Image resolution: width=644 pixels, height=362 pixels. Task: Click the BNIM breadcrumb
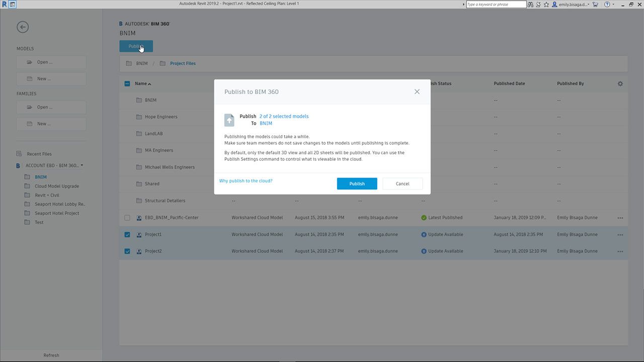pyautogui.click(x=142, y=63)
